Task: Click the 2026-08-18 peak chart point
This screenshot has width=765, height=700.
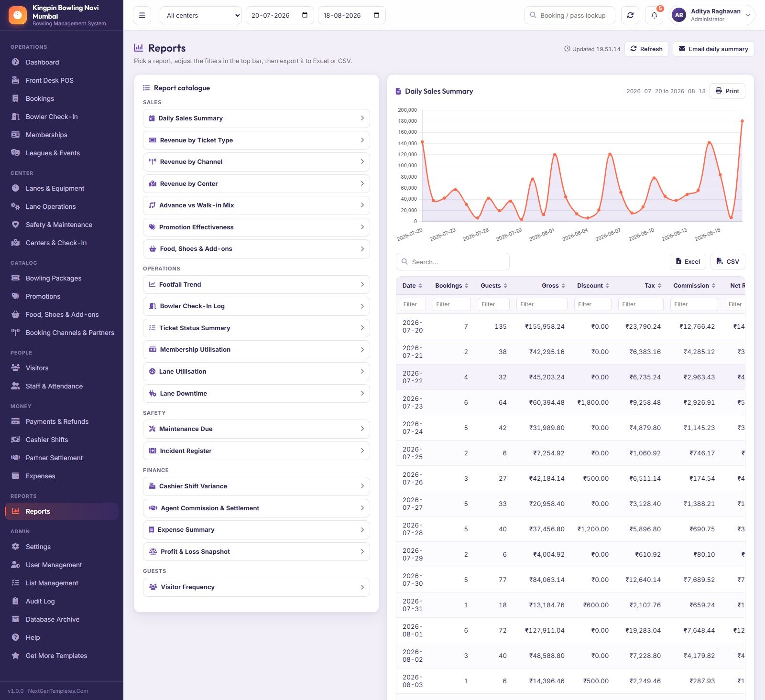Action: click(x=742, y=121)
